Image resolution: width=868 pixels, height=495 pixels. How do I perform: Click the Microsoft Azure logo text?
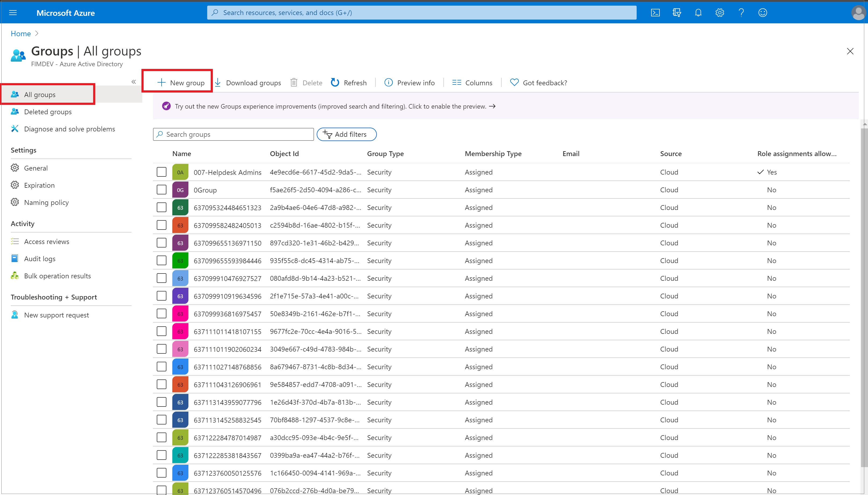66,13
